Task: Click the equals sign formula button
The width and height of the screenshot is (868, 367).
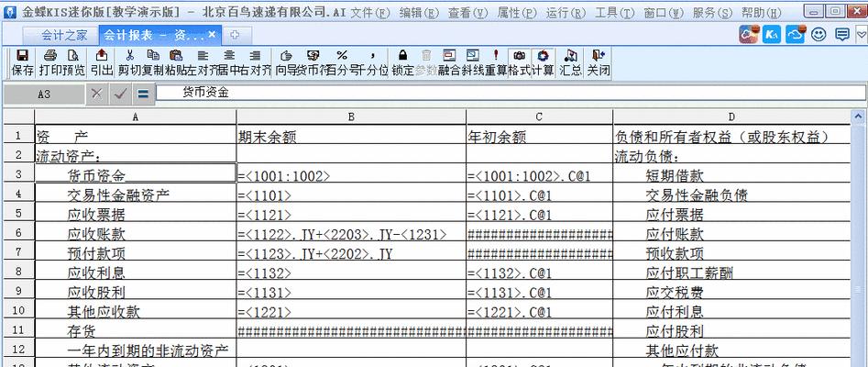Action: pos(143,94)
